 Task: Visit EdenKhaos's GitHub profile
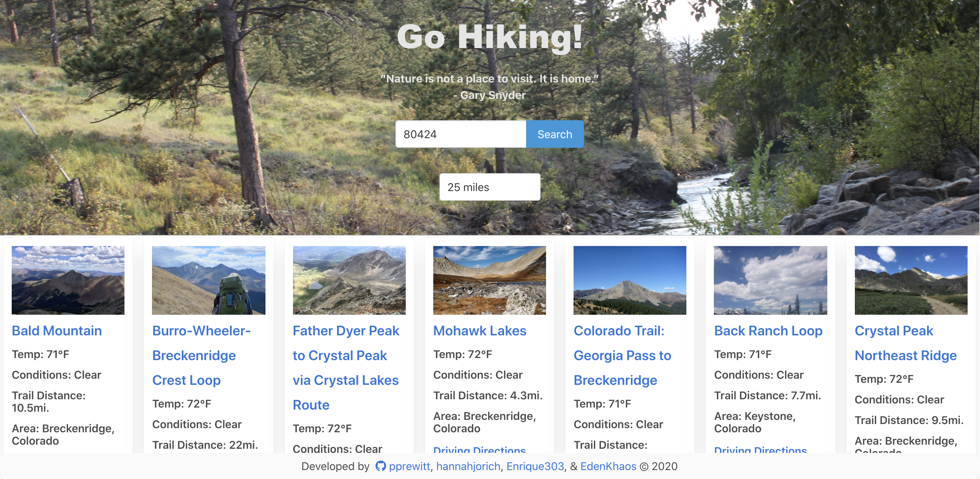coord(608,466)
